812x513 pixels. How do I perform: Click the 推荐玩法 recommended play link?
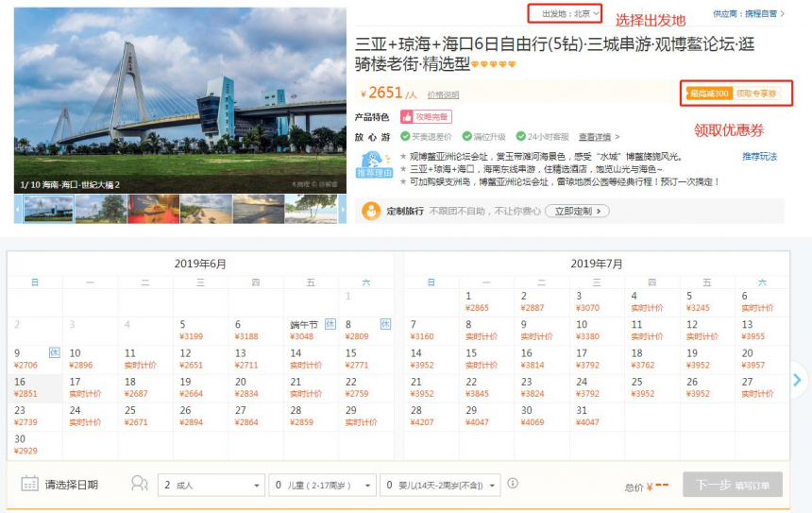click(x=760, y=156)
